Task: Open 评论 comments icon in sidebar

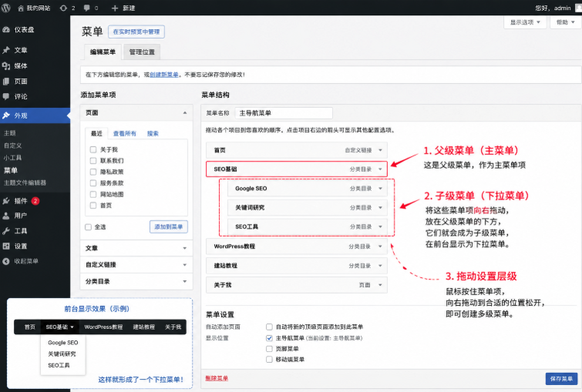Action: tap(6, 96)
